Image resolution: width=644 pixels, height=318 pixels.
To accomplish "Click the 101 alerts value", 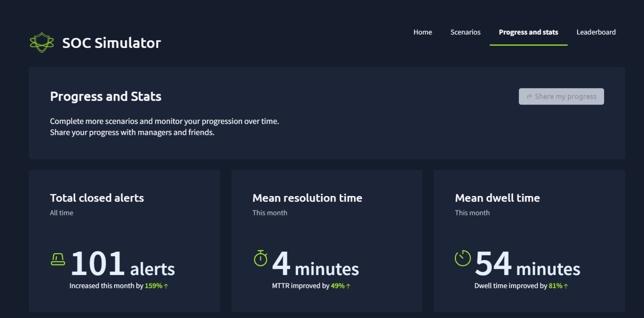I will [123, 264].
